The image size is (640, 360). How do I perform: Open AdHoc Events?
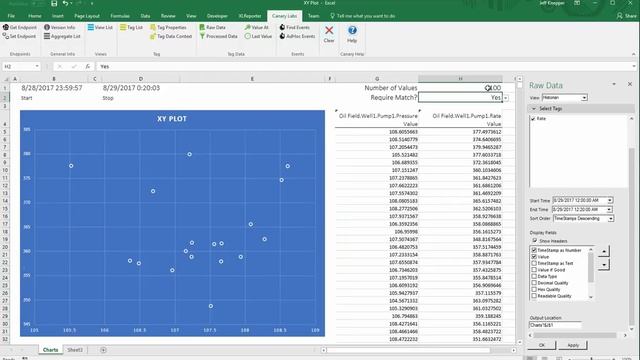tap(297, 36)
